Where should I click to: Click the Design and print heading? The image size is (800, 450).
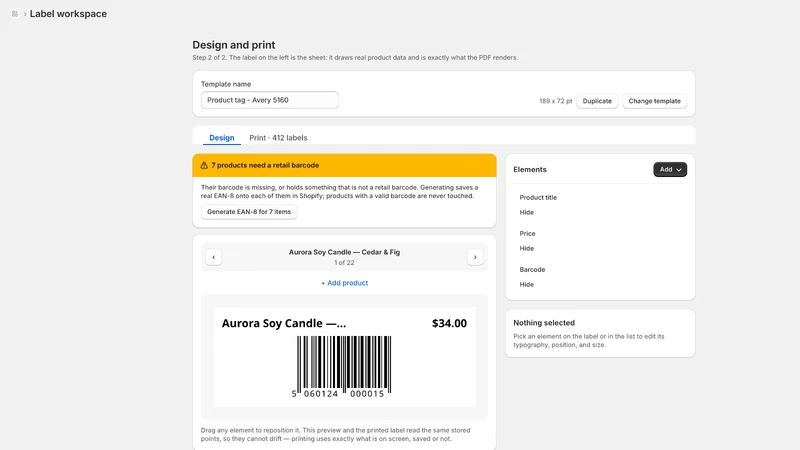234,45
